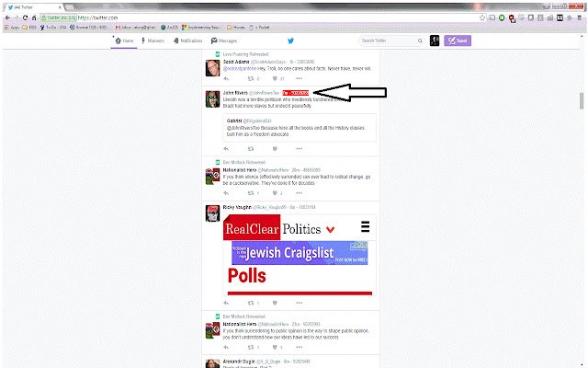588x368 pixels.
Task: Retweet the Scott Adams tweet
Action: click(x=251, y=78)
